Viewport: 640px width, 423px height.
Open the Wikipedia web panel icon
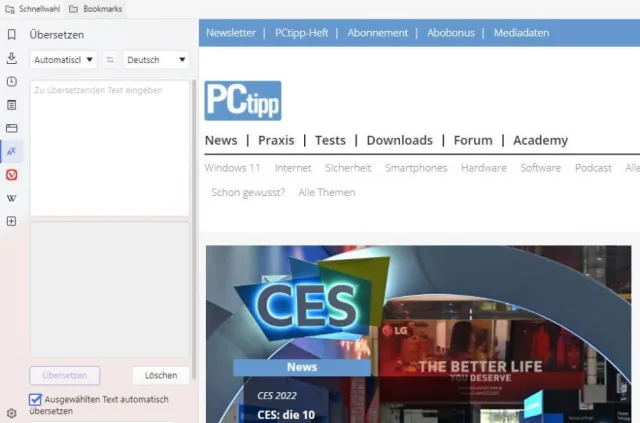click(11, 198)
